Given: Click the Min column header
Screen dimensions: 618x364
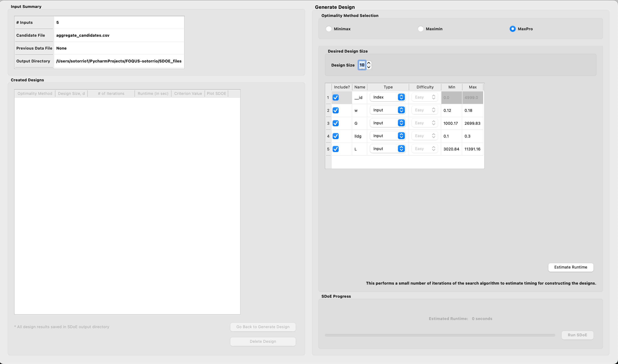Looking at the screenshot, I should point(451,87).
